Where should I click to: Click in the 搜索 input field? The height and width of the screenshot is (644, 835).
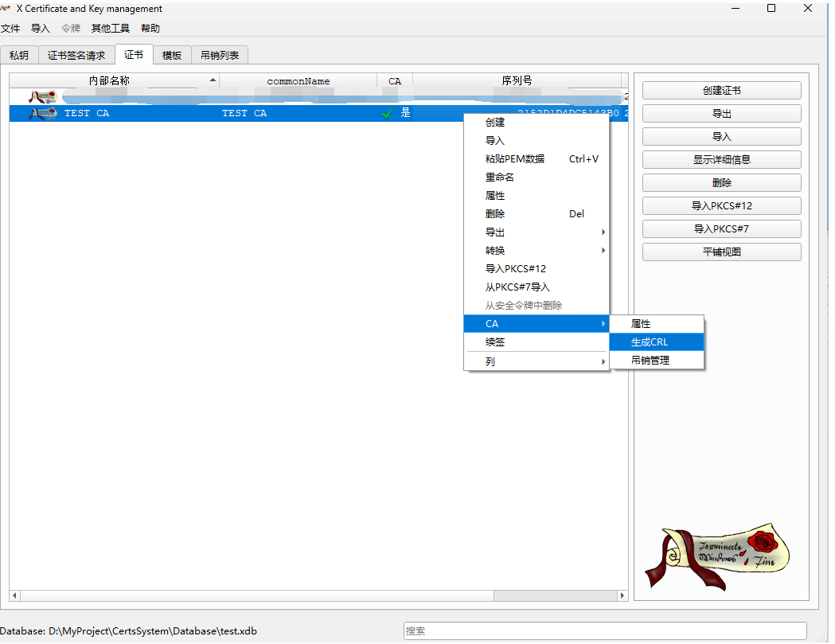pos(604,630)
